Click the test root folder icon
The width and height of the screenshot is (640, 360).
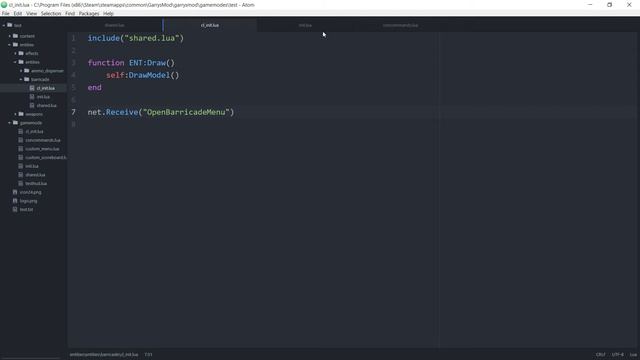(10, 25)
